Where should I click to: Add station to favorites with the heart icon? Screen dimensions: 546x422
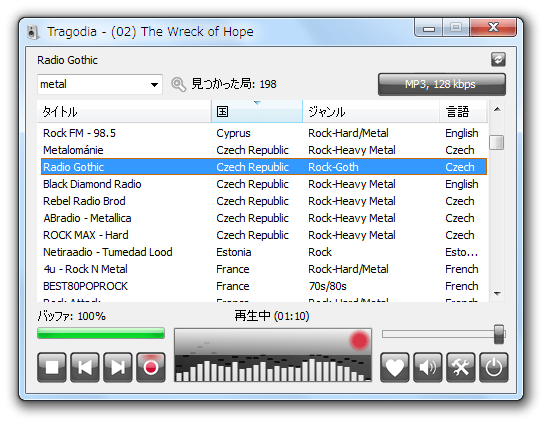tap(395, 368)
